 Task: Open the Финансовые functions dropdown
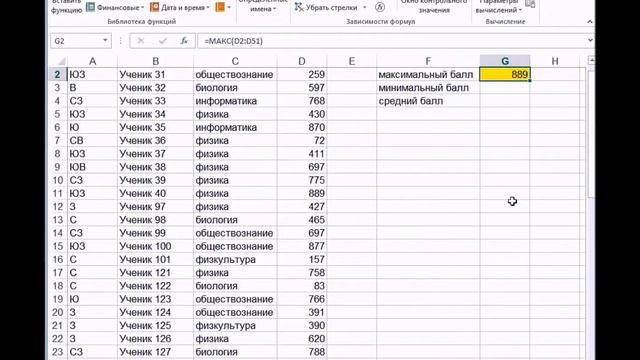(115, 7)
